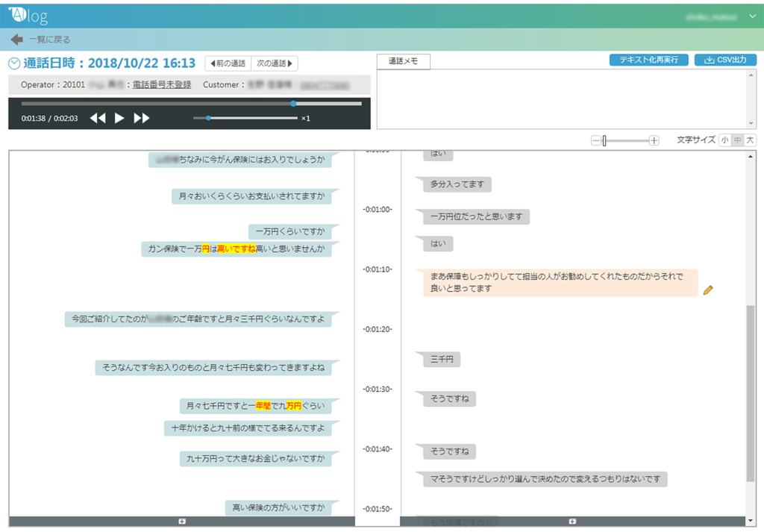Re-run transcription with テキスト化再実行
Image resolution: width=764 pixels, height=532 pixels.
click(648, 60)
